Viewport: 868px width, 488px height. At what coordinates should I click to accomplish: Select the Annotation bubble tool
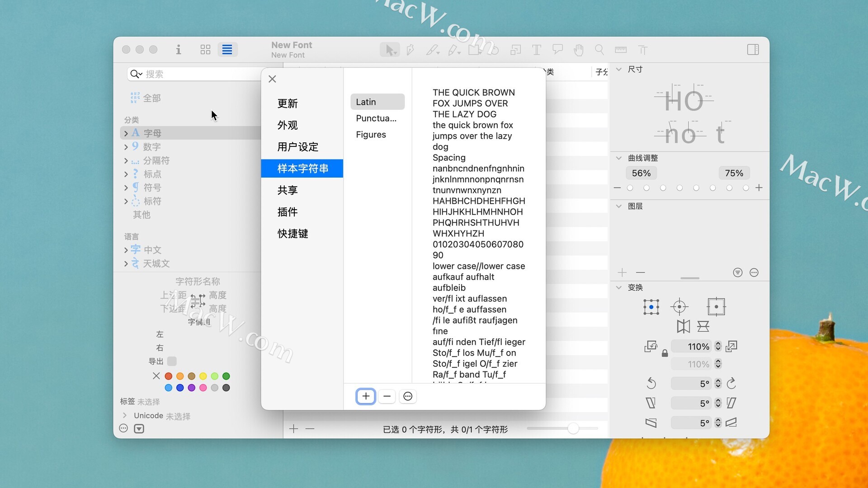[557, 49]
